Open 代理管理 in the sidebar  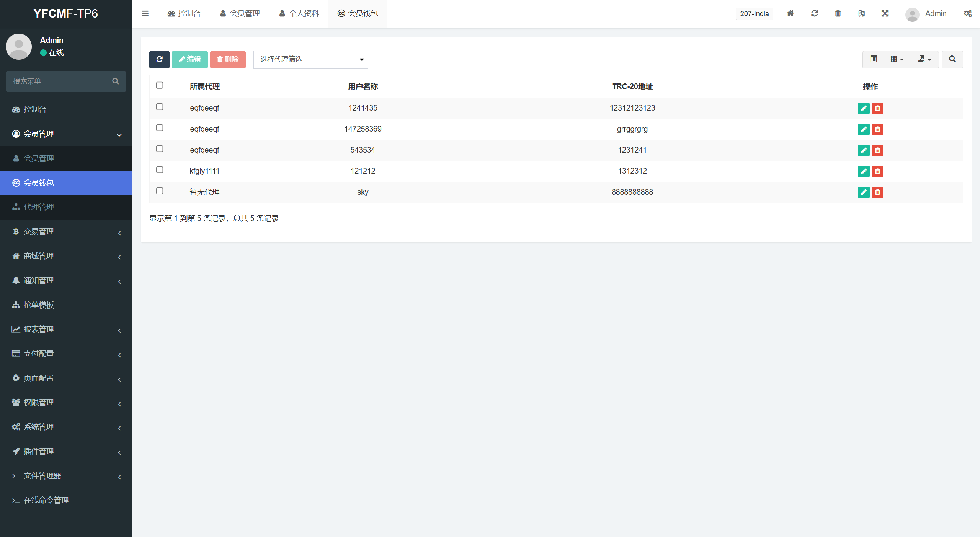click(x=39, y=207)
